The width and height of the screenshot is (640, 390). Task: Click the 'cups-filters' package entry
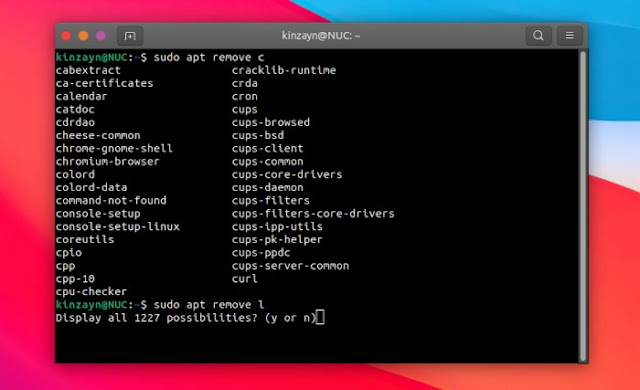(271, 201)
